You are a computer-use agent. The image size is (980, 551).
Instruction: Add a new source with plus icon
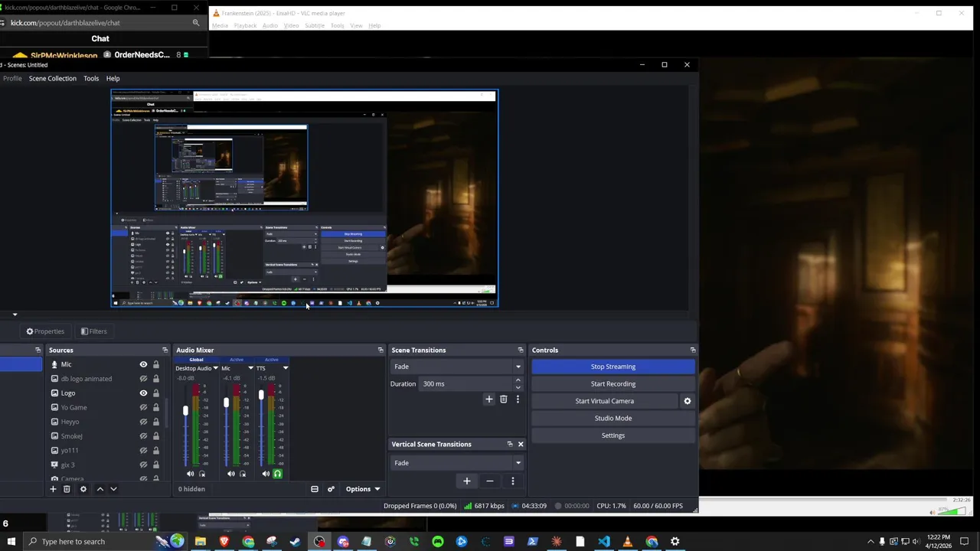[53, 489]
